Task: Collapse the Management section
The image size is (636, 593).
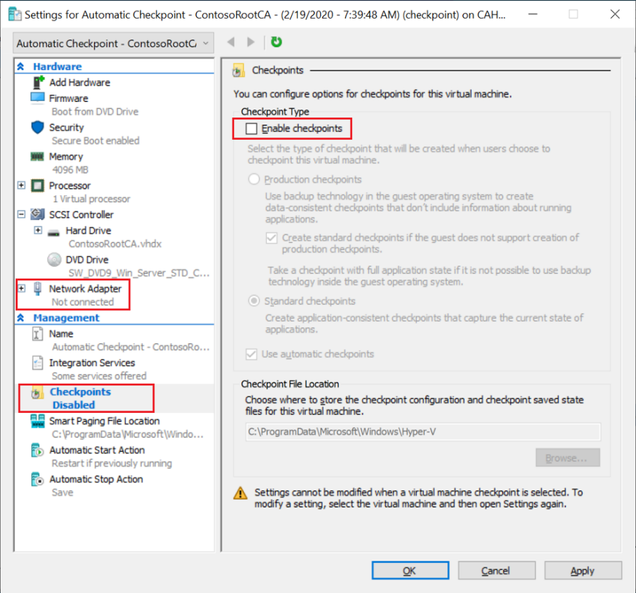Action: point(21,318)
